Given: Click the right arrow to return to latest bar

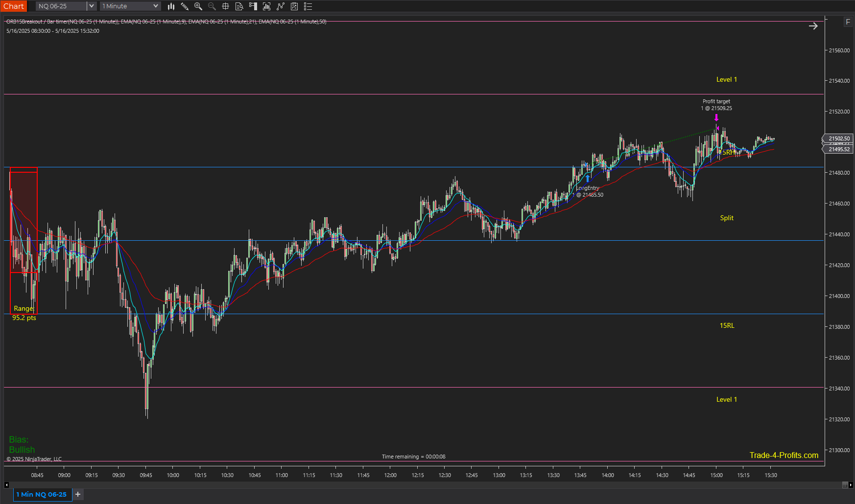Looking at the screenshot, I should pyautogui.click(x=813, y=26).
